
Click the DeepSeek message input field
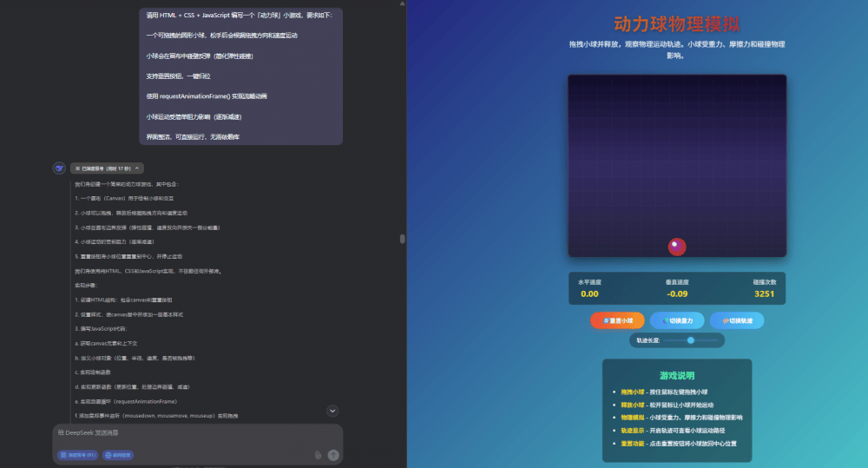(191, 432)
